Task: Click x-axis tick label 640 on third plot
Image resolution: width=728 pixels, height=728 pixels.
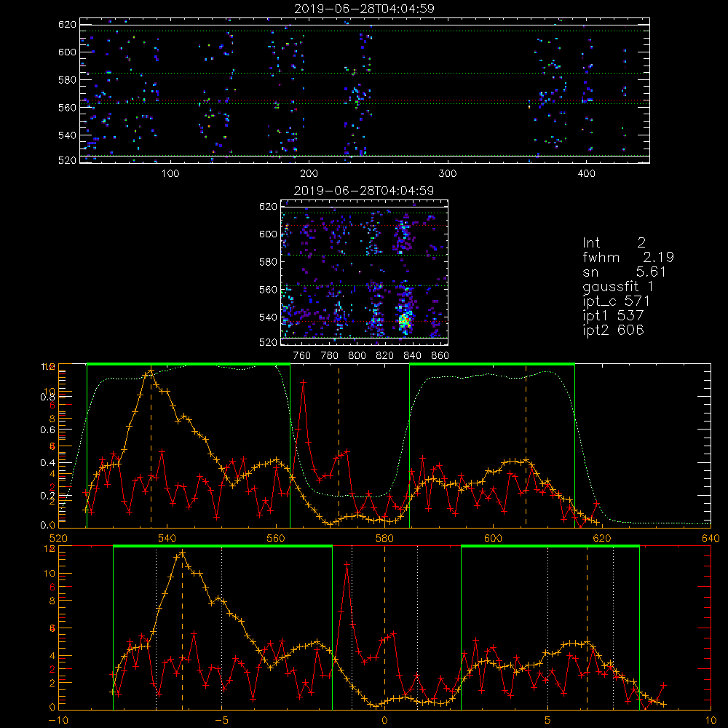Action: point(711,539)
